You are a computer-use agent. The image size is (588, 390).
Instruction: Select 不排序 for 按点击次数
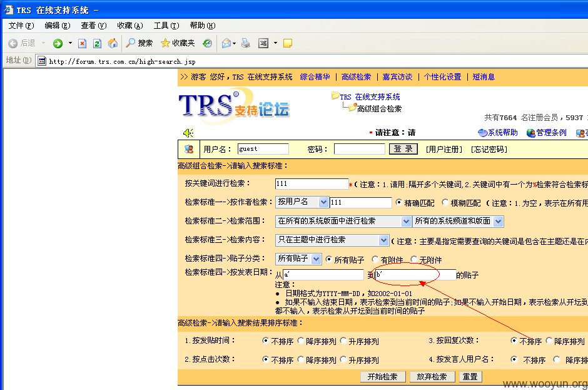[265, 359]
